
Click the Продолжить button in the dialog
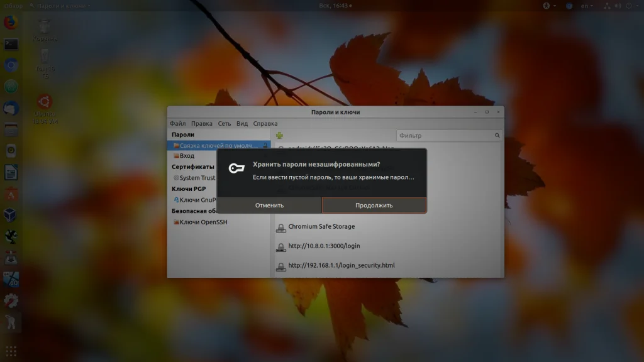374,206
